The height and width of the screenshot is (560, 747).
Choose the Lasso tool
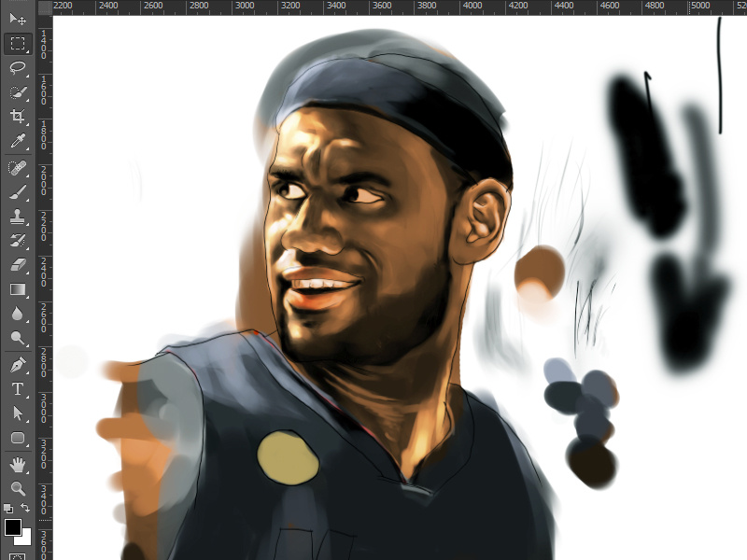click(18, 67)
